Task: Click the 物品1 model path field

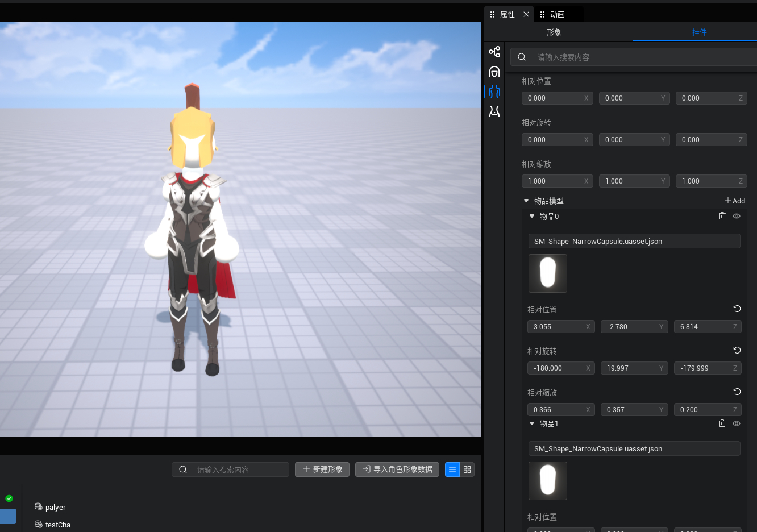Action: tap(634, 448)
